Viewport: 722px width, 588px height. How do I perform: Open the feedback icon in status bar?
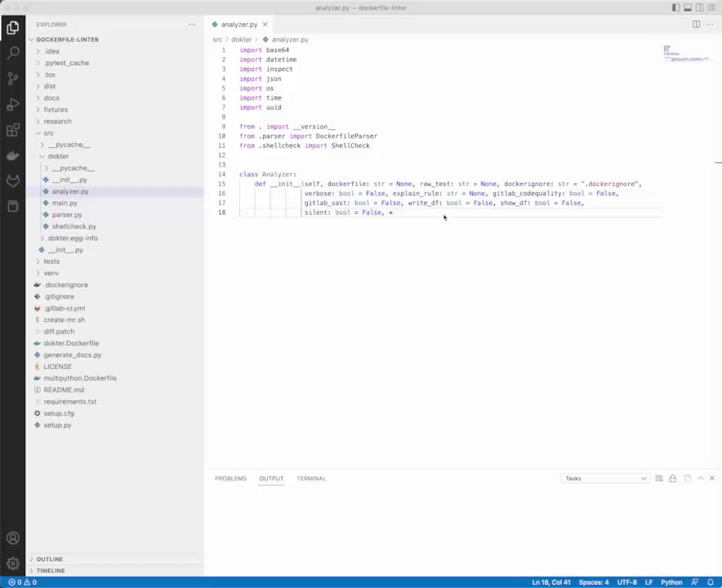pyautogui.click(x=695, y=582)
